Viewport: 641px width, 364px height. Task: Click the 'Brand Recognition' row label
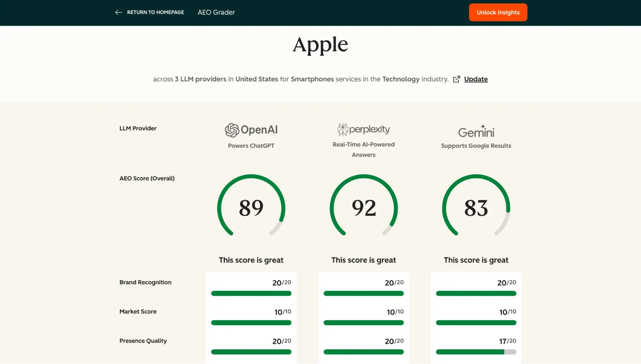145,282
